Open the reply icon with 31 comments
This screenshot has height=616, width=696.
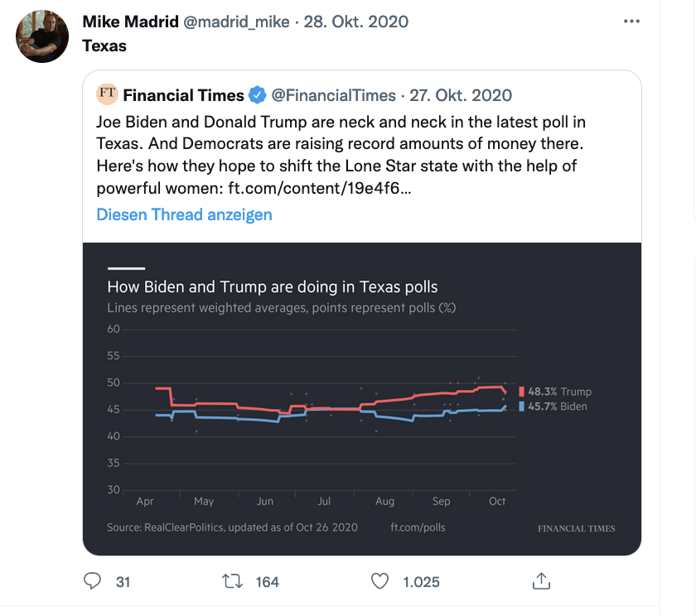(x=92, y=581)
